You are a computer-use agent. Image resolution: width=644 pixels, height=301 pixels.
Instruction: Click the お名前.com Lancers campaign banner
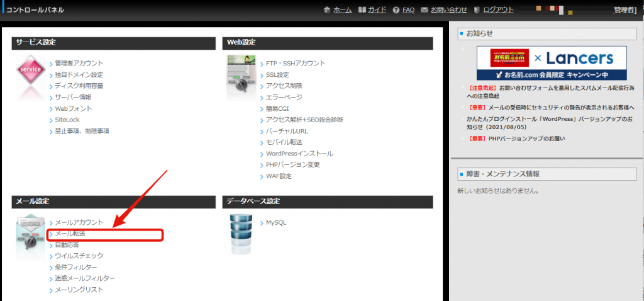tap(552, 64)
